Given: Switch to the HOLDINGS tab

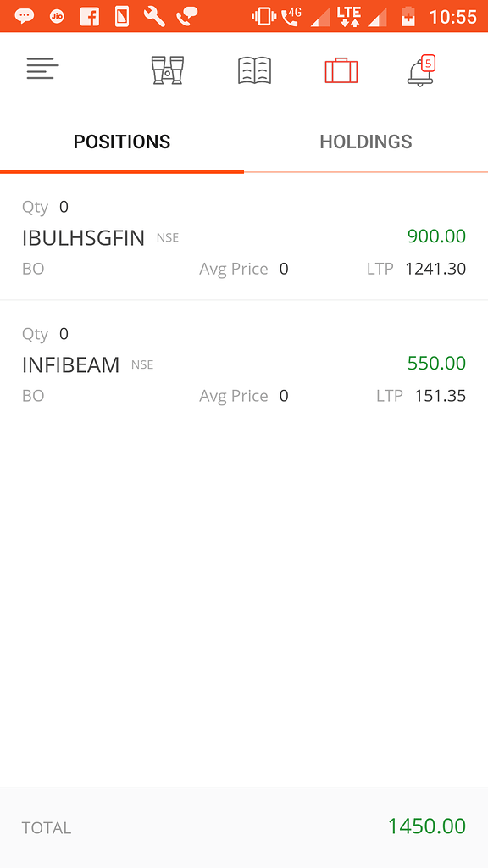Looking at the screenshot, I should [366, 142].
